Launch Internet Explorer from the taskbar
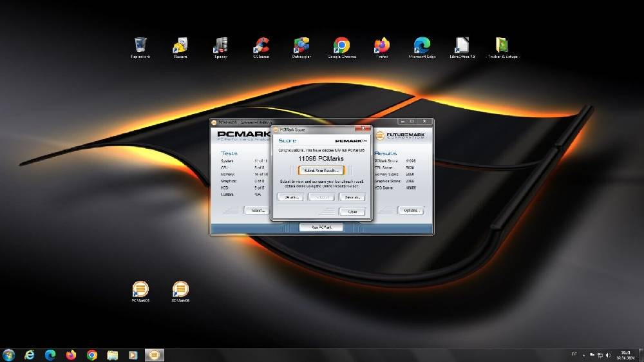Screen dimensions: 644x362 coord(30,355)
